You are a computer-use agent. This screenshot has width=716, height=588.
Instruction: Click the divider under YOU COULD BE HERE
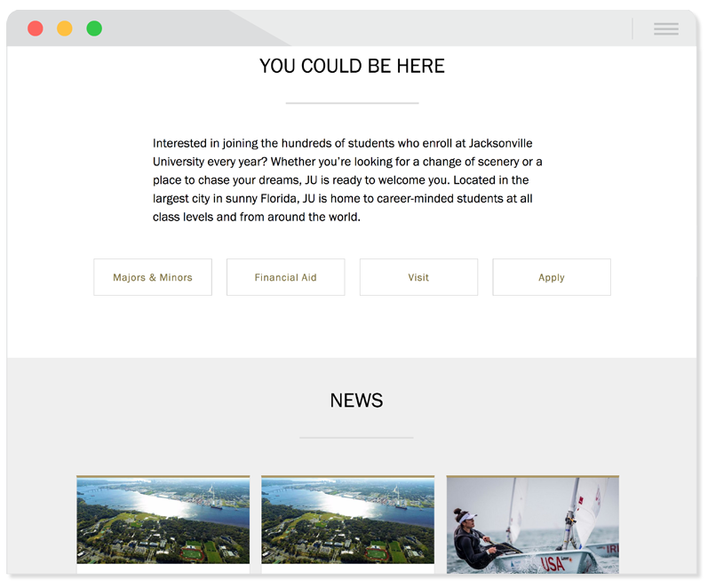point(352,103)
